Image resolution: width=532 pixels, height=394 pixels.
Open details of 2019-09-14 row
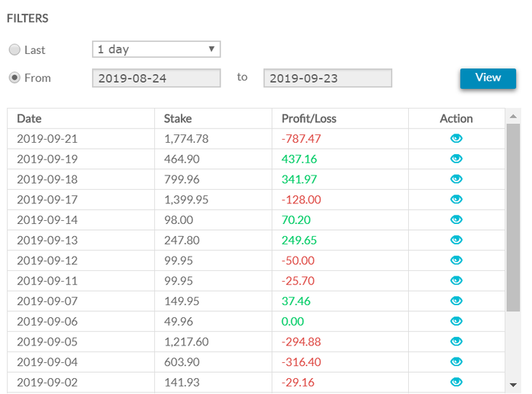[x=456, y=219]
